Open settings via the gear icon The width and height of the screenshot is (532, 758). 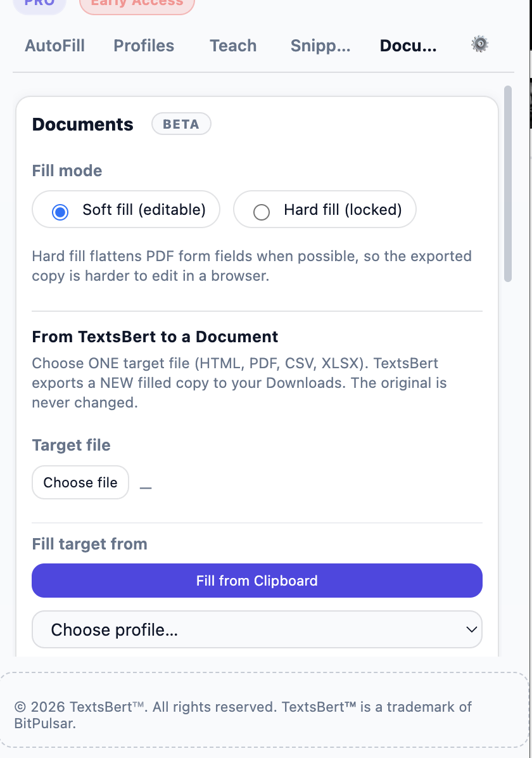pos(480,44)
